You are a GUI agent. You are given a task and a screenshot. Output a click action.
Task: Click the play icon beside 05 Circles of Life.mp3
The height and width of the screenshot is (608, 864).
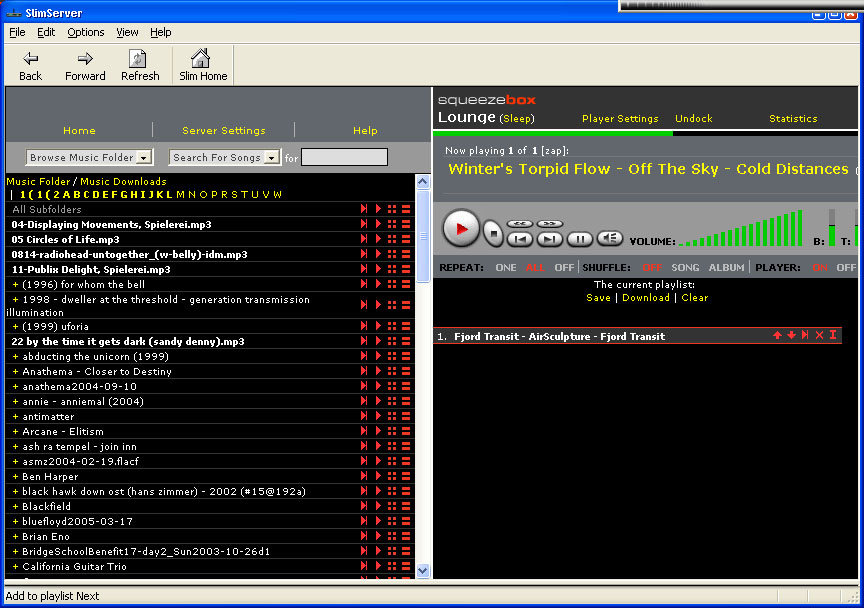click(x=378, y=239)
